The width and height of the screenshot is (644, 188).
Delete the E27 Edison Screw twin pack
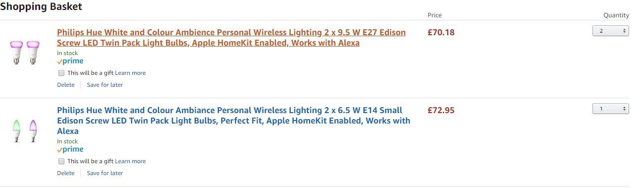66,85
